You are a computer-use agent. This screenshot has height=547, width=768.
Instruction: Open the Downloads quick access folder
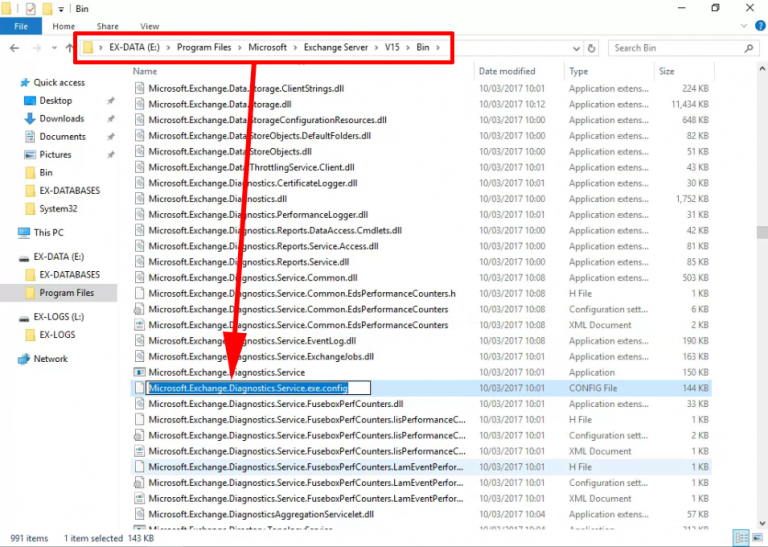click(61, 119)
